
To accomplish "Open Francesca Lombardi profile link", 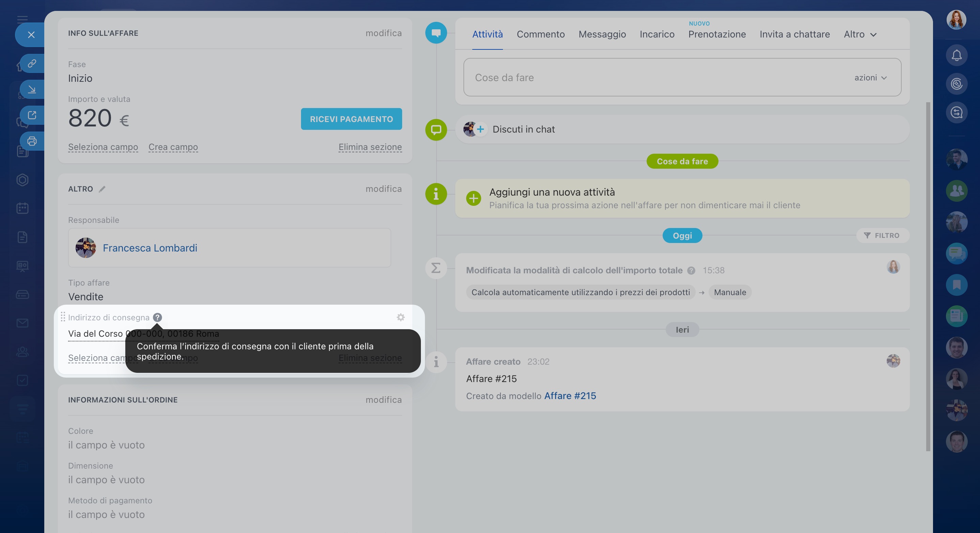I will tap(150, 248).
